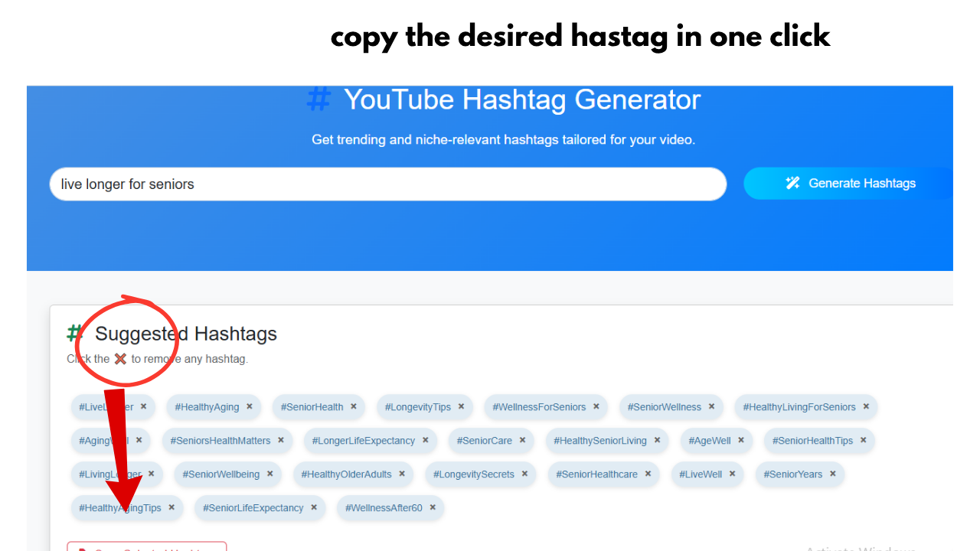Remove the #WellnessAfter60 hashtag

click(433, 508)
